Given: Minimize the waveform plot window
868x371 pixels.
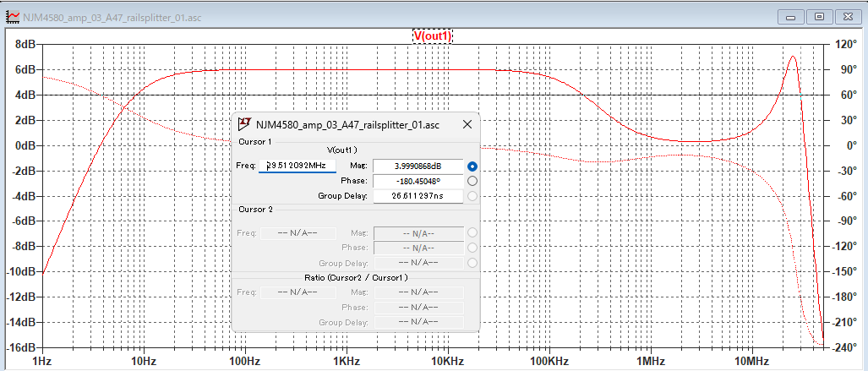Looking at the screenshot, I should click(x=790, y=15).
